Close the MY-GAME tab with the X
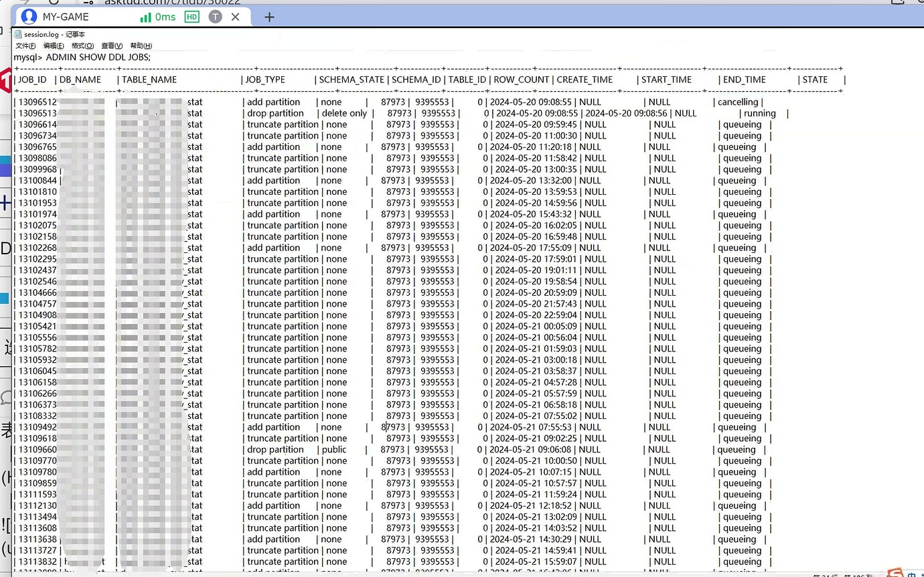The image size is (924, 577). pos(235,17)
